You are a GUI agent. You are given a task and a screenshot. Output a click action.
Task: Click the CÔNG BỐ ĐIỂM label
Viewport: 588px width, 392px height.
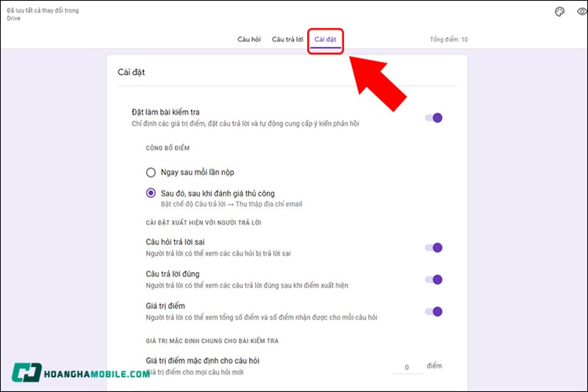(168, 148)
